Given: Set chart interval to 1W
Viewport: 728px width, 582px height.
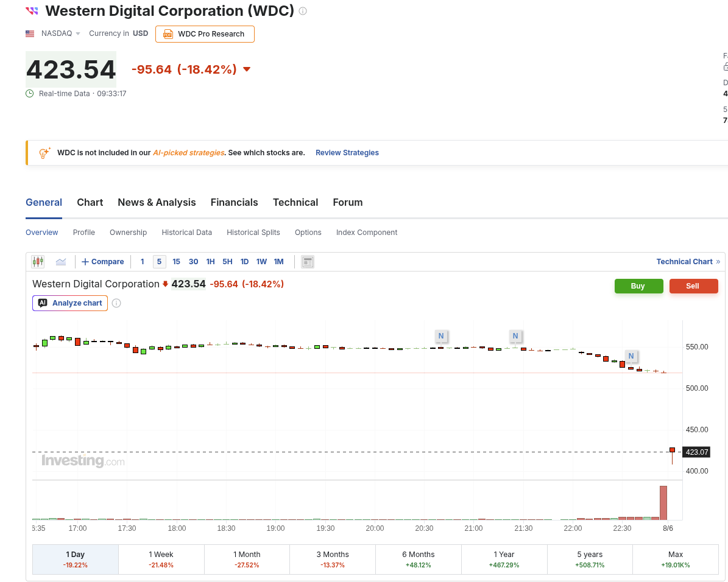Looking at the screenshot, I should tap(261, 262).
